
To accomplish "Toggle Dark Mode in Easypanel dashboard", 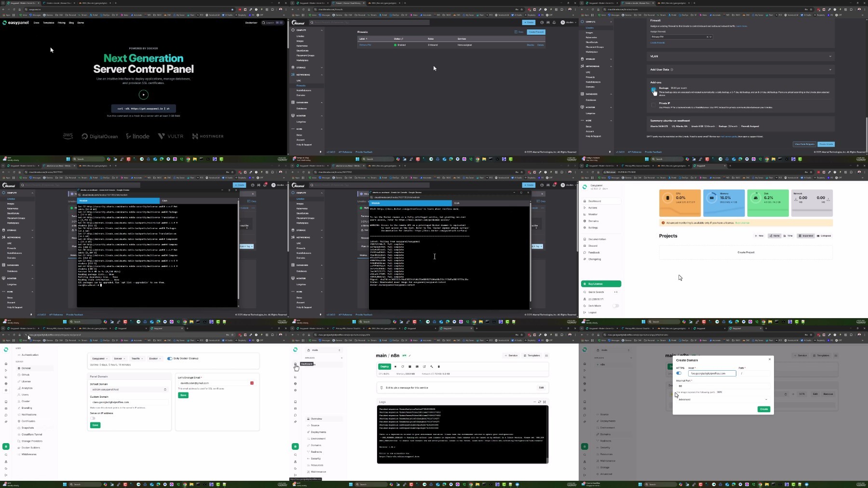I will tap(616, 306).
